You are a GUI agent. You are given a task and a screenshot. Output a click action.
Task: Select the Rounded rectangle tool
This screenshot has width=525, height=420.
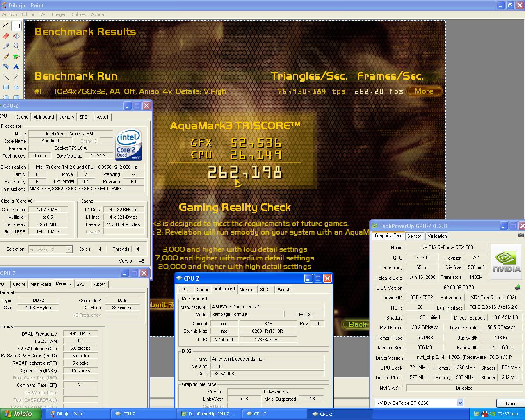[16, 97]
